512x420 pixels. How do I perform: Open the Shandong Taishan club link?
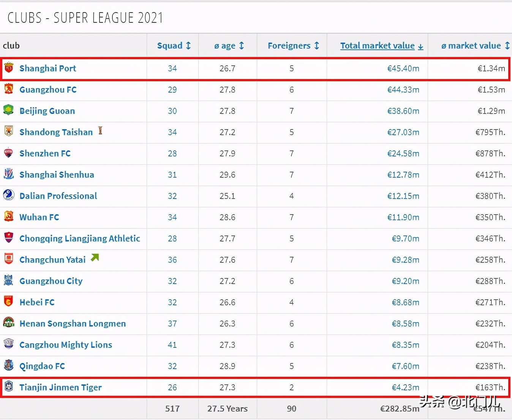pyautogui.click(x=56, y=132)
